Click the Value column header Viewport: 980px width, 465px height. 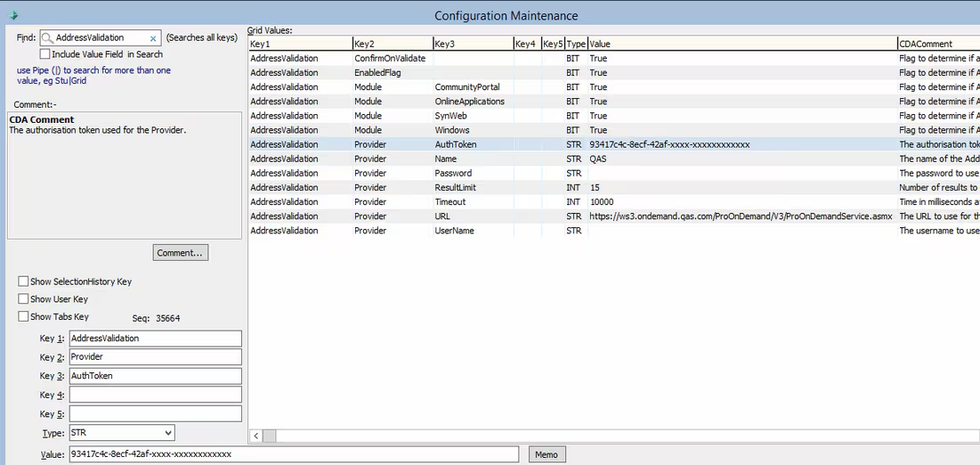coord(741,44)
